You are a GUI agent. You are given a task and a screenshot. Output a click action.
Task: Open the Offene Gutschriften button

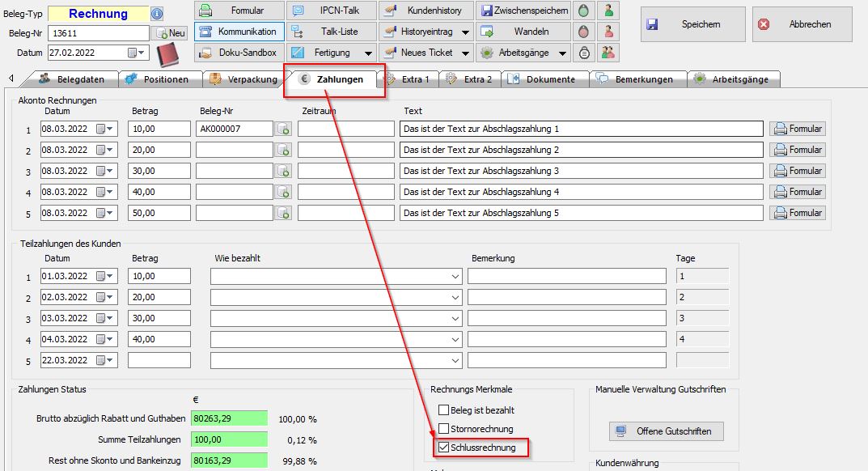pos(666,431)
